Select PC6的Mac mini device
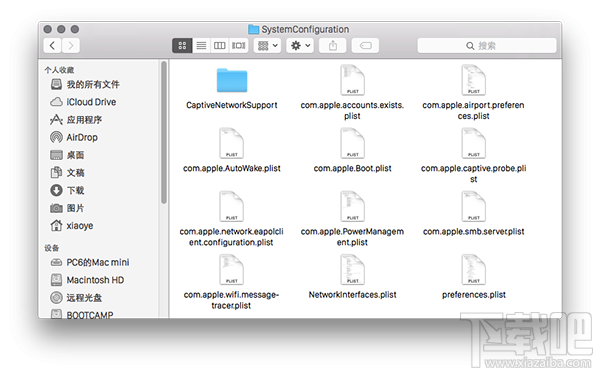This screenshot has width=600, height=373. pos(90,262)
